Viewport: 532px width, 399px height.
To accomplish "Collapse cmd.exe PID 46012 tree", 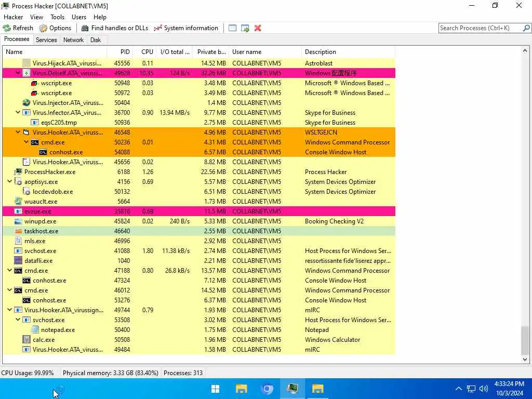I will point(9,290).
